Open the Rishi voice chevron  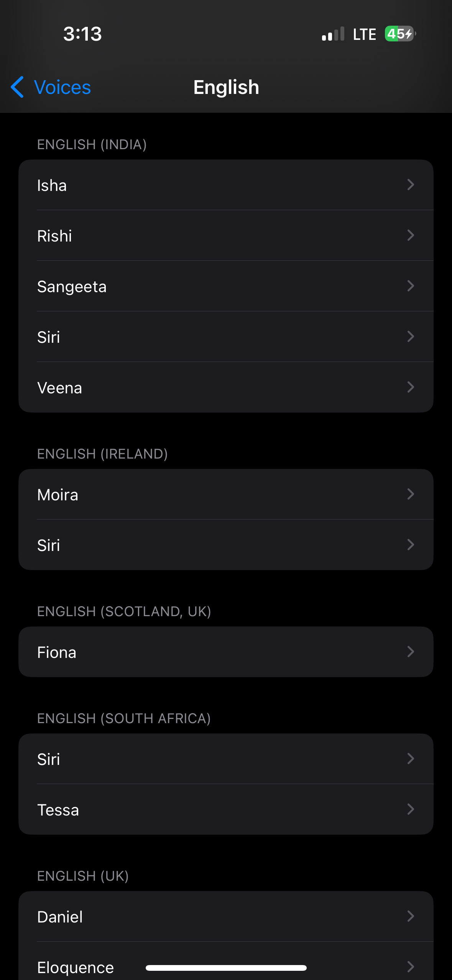click(x=410, y=235)
